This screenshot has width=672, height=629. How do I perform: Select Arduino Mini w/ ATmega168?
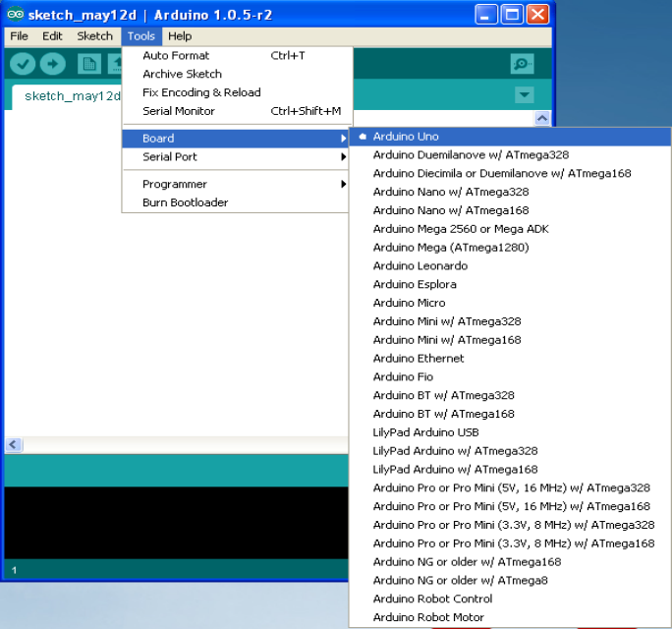point(510,340)
